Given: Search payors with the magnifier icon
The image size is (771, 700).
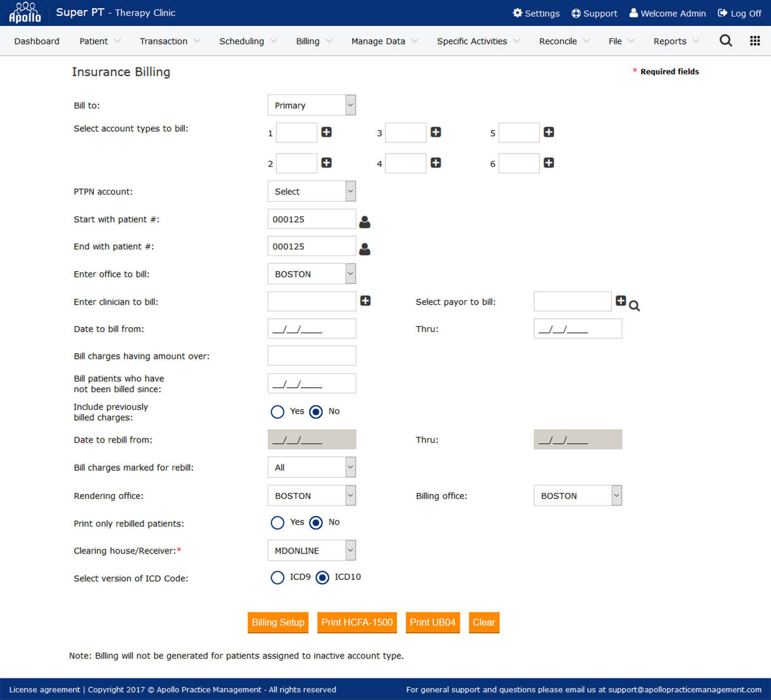Looking at the screenshot, I should [634, 306].
